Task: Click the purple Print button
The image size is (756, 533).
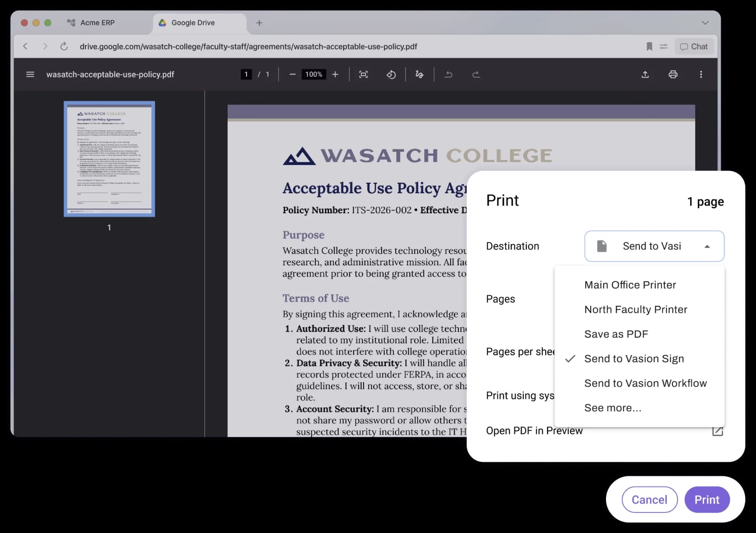Action: [707, 500]
